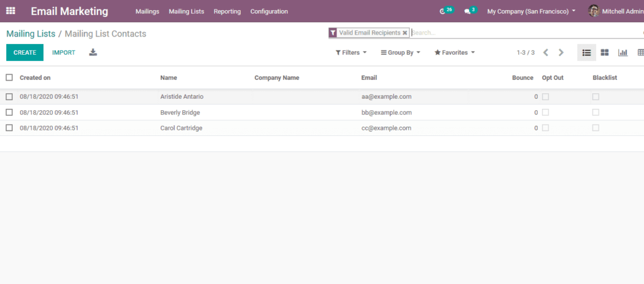Viewport: 644px width, 284px height.
Task: Click the IMPORT button
Action: 64,53
